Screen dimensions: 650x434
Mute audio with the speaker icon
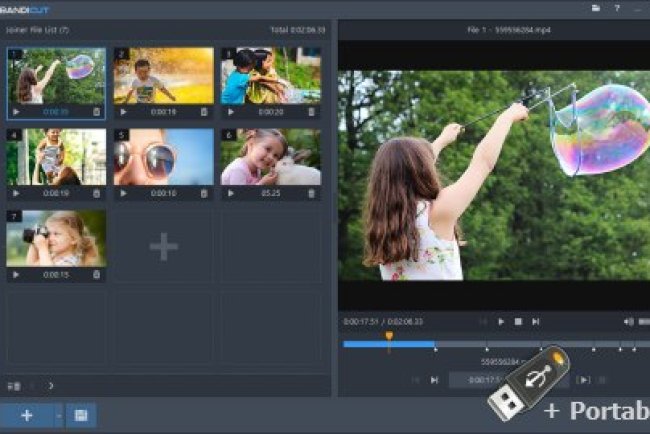628,322
